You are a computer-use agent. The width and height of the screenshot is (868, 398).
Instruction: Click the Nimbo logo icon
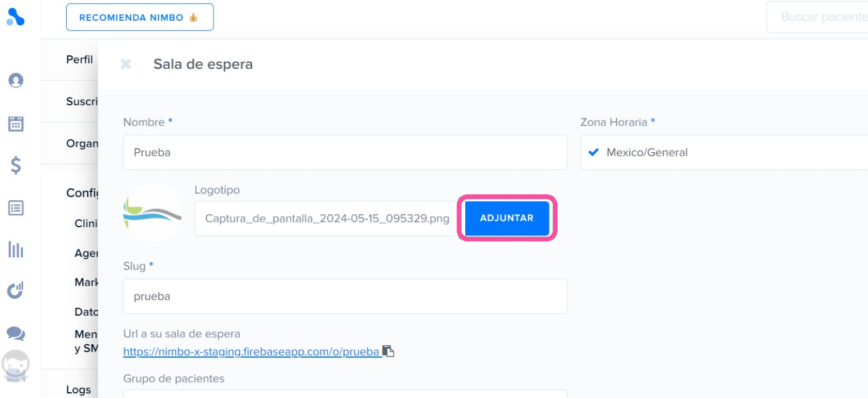tap(16, 17)
